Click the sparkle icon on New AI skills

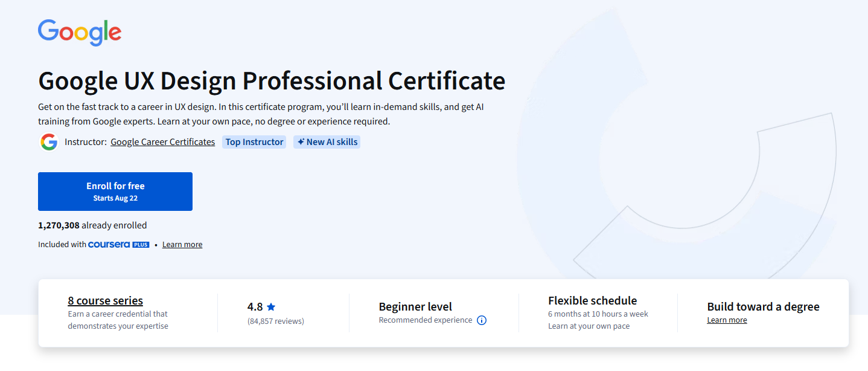pos(301,142)
